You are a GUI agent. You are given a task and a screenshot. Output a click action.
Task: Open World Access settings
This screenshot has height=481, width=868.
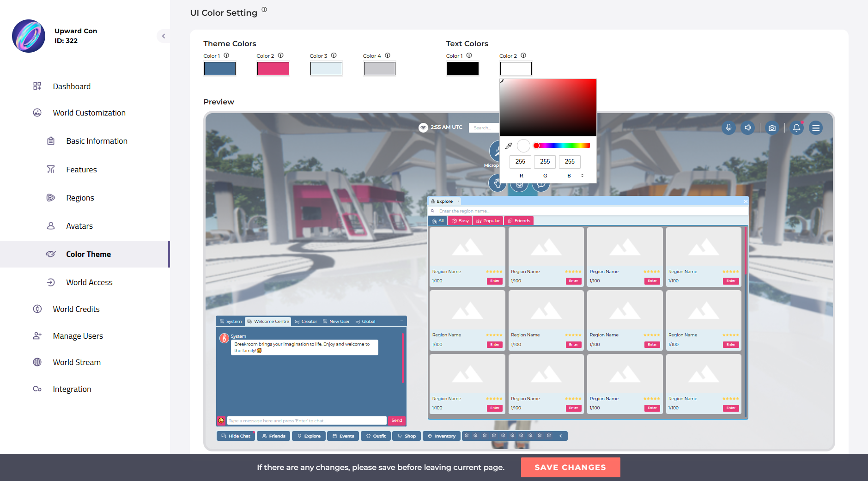pyautogui.click(x=89, y=282)
